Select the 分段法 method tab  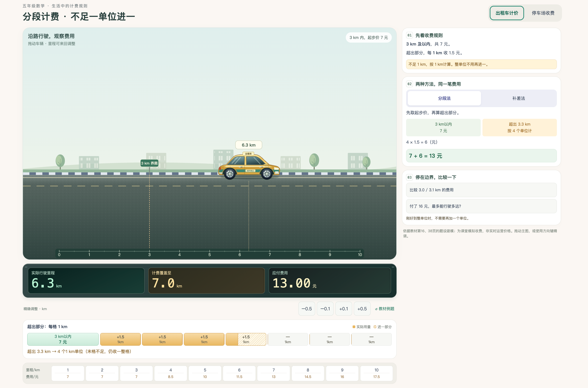444,98
